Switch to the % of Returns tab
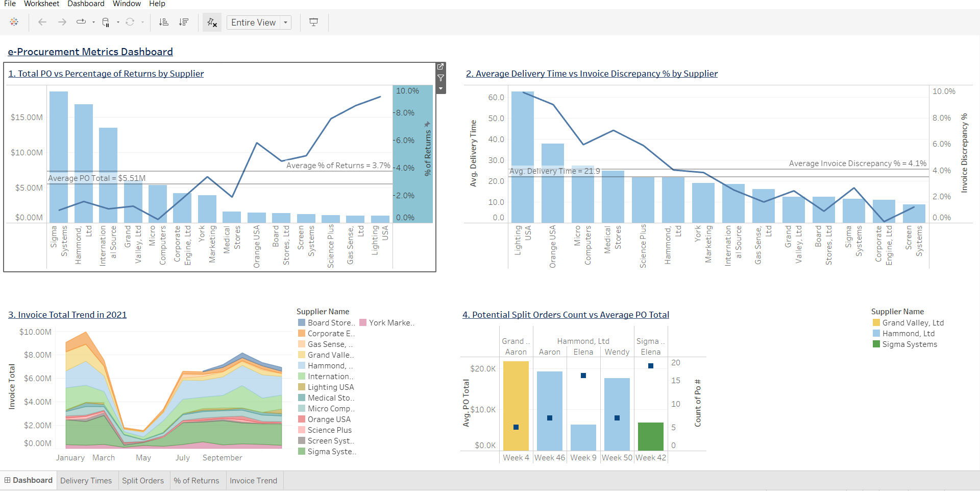980x491 pixels. 196,481
